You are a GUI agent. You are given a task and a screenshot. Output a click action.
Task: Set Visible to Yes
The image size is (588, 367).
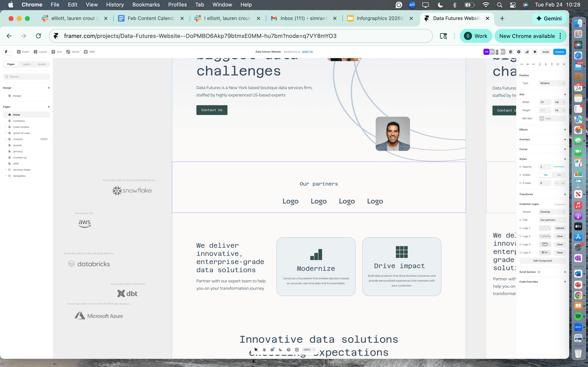(546, 175)
